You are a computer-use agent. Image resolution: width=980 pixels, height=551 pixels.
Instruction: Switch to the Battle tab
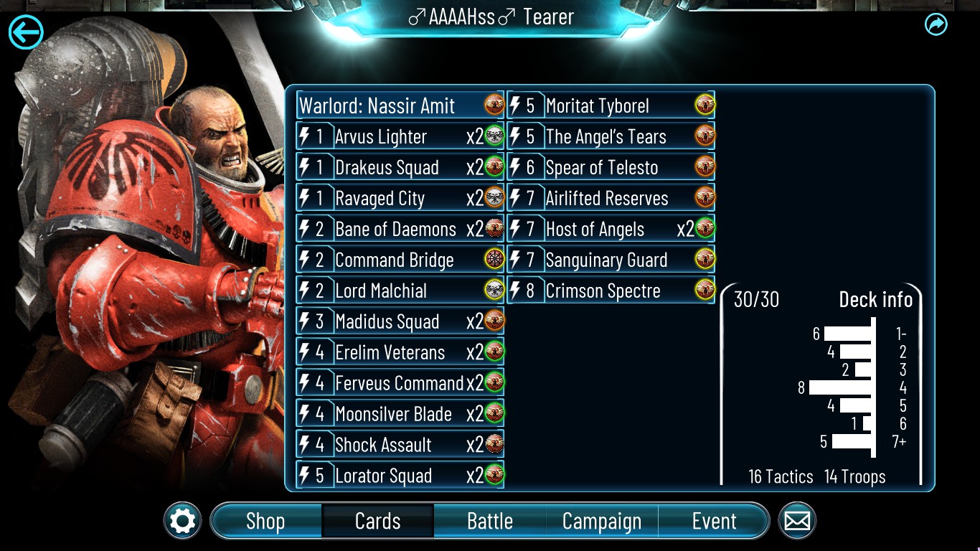(490, 521)
